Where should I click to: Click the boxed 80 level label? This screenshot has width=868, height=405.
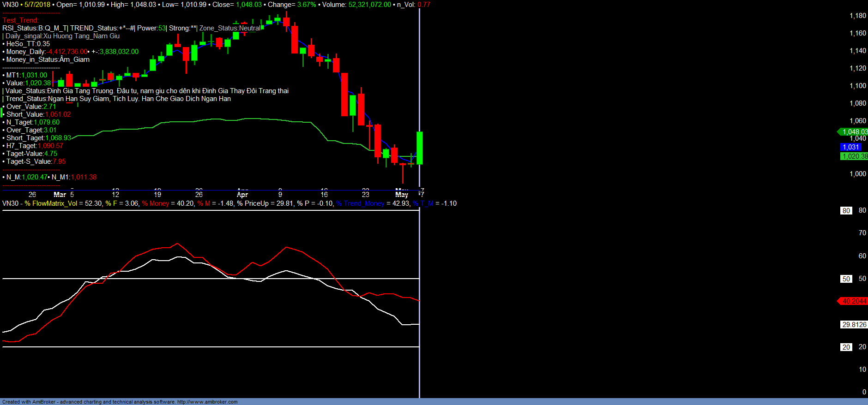(x=846, y=211)
